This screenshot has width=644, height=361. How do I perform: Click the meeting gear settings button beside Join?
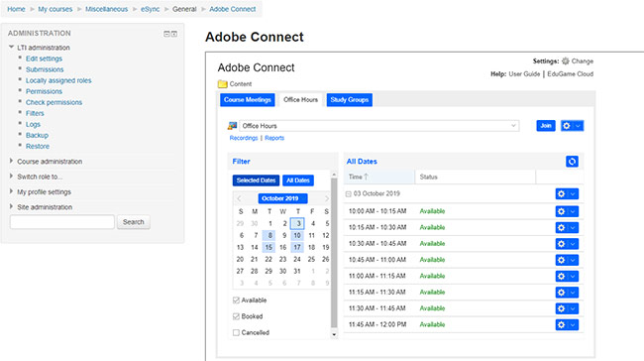coord(572,126)
